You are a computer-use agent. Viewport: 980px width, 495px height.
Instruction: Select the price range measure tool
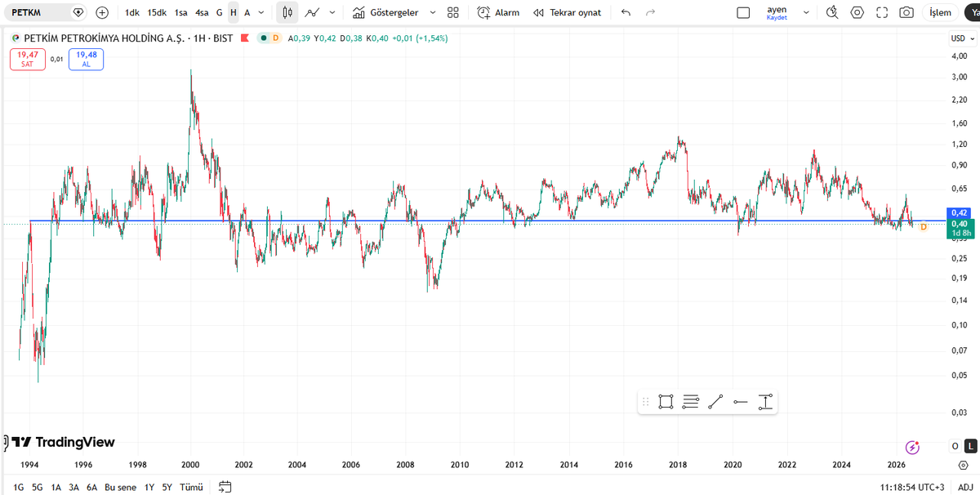coord(765,401)
